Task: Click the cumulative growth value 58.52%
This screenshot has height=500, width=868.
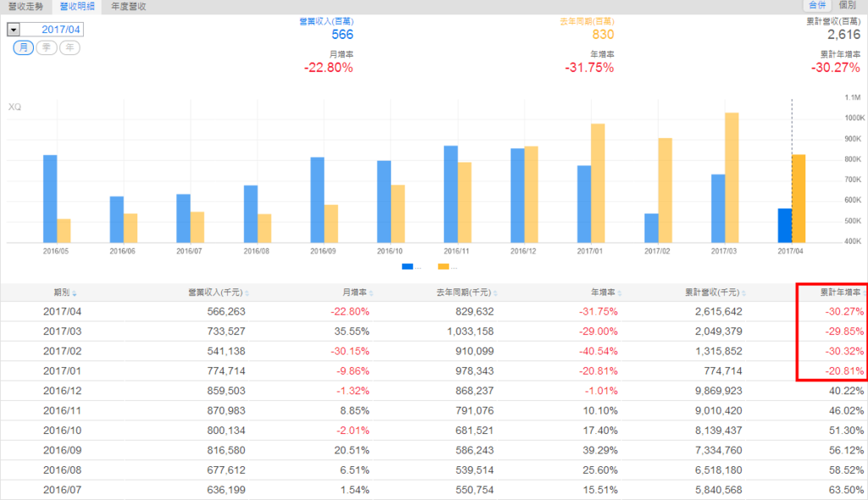Action: [847, 470]
